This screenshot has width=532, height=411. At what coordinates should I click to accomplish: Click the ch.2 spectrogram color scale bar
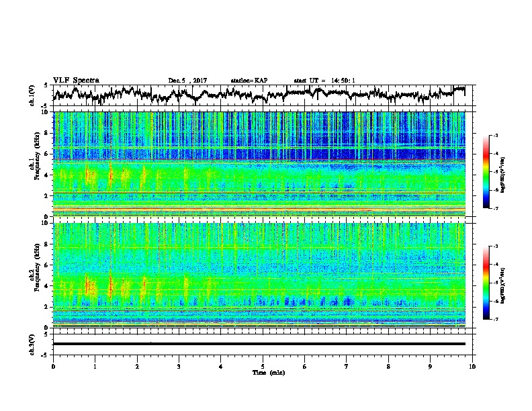click(486, 283)
